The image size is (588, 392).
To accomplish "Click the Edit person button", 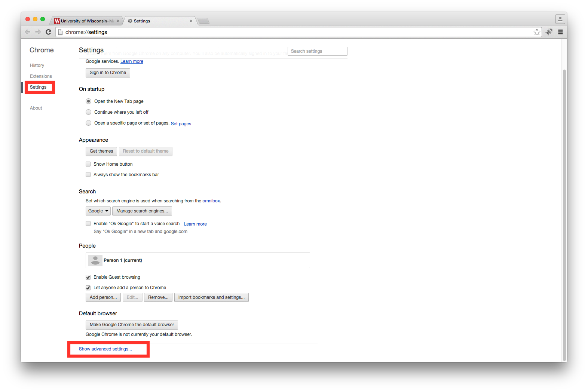I will 132,297.
